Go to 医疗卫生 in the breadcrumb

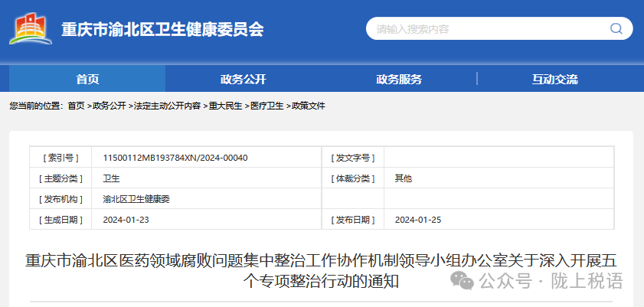[267, 106]
